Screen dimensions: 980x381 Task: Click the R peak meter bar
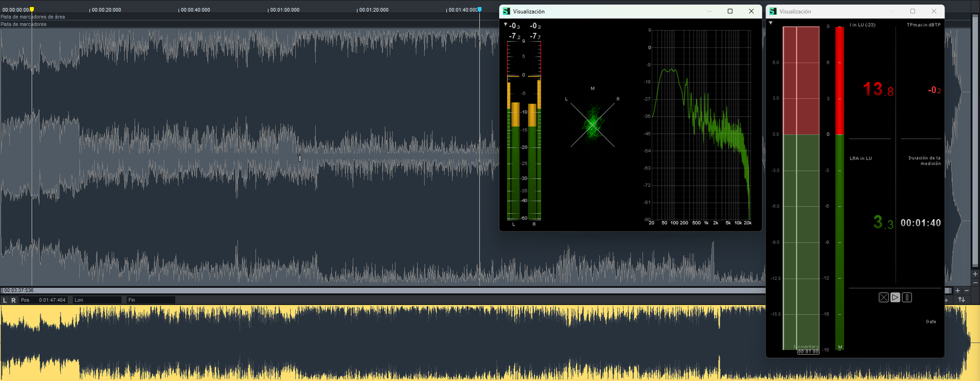click(534, 130)
